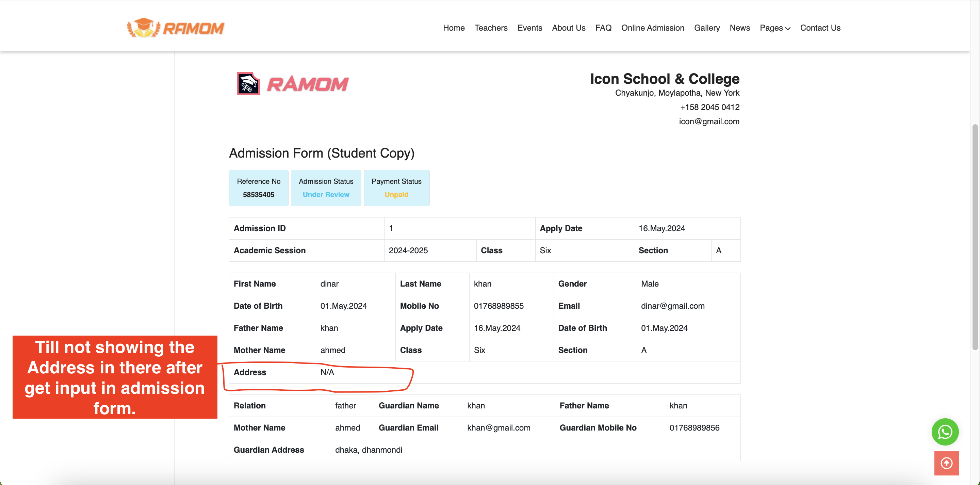Click the school address Chyakunjo, Moylapotha, New York
The image size is (980, 485).
coord(677,93)
